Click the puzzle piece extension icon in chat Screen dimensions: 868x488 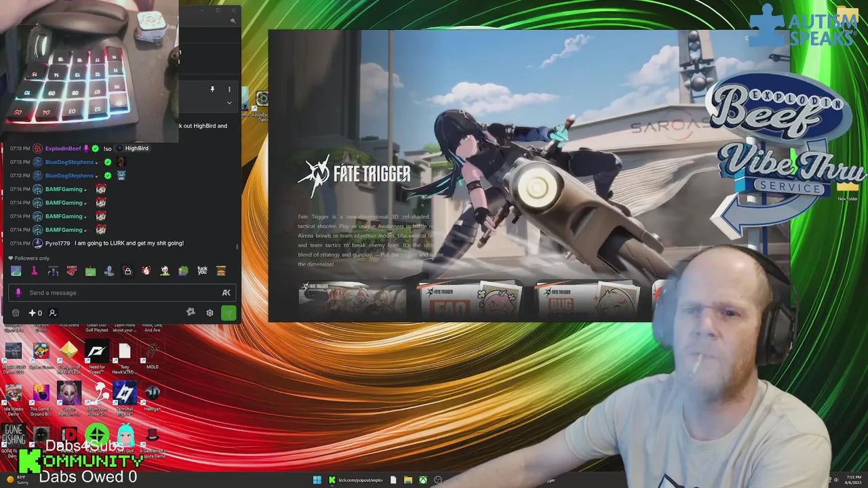pyautogui.click(x=191, y=312)
